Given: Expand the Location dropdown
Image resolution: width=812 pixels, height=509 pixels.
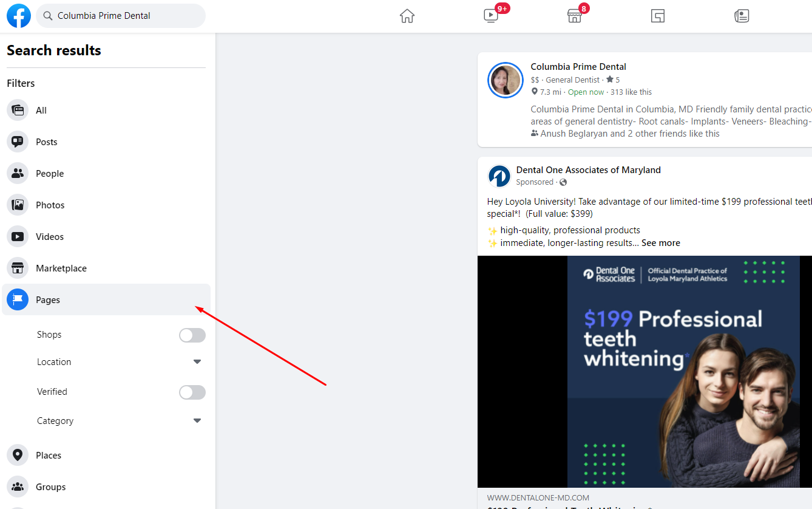Looking at the screenshot, I should (197, 362).
